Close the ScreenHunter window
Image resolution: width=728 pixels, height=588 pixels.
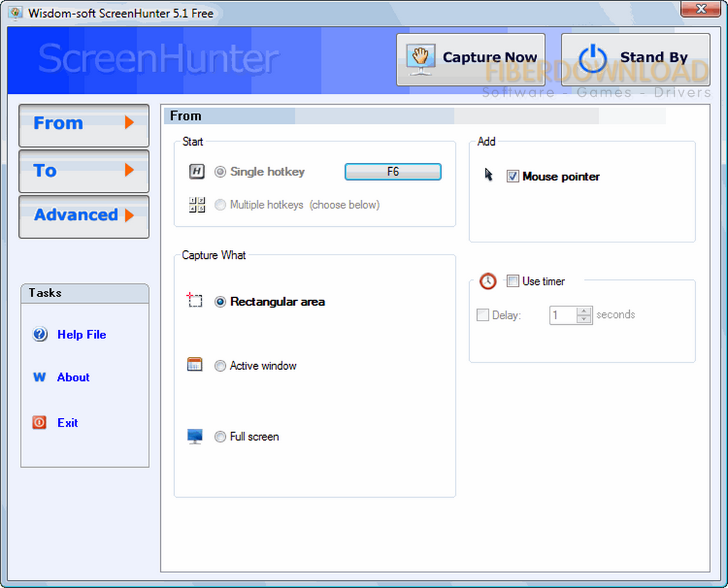pos(700,9)
